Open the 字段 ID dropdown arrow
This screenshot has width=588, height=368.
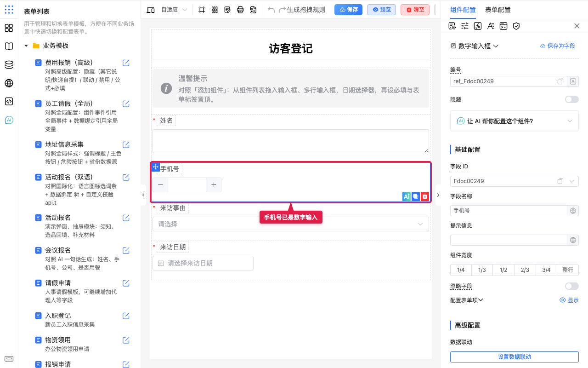click(572, 181)
